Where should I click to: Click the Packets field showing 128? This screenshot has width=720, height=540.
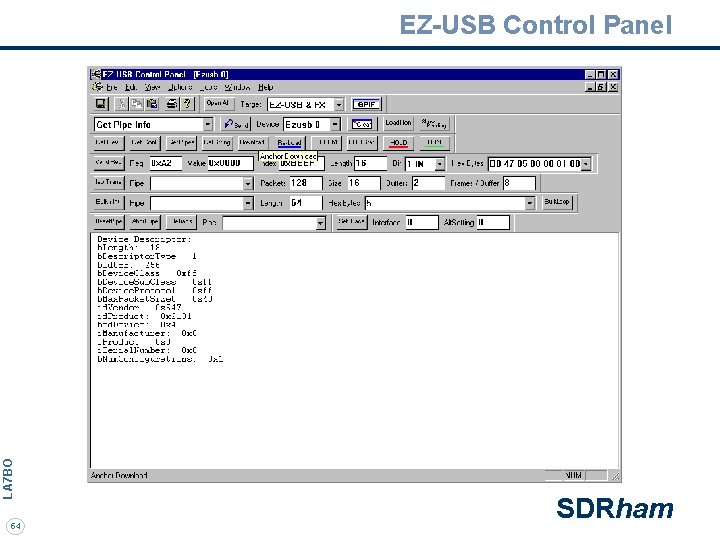coord(306,184)
